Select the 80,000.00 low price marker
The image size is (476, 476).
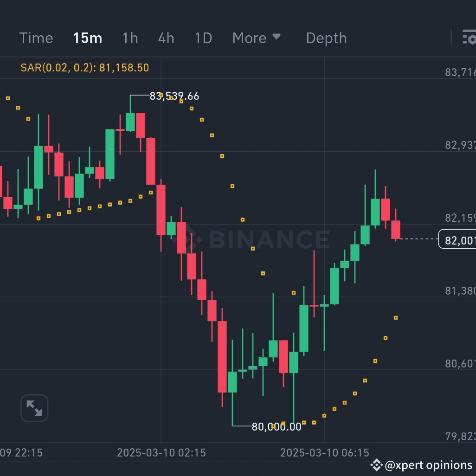click(276, 426)
